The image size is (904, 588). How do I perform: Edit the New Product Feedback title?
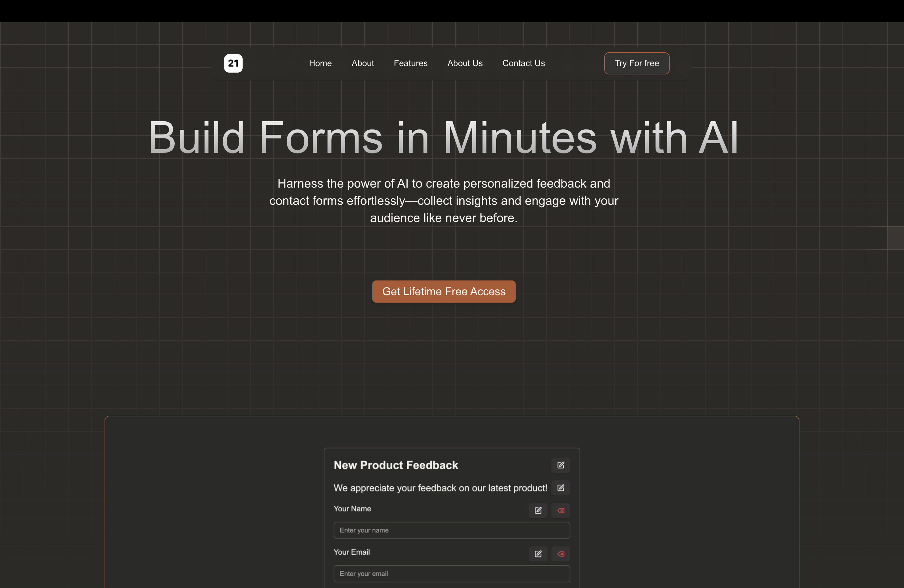click(560, 465)
